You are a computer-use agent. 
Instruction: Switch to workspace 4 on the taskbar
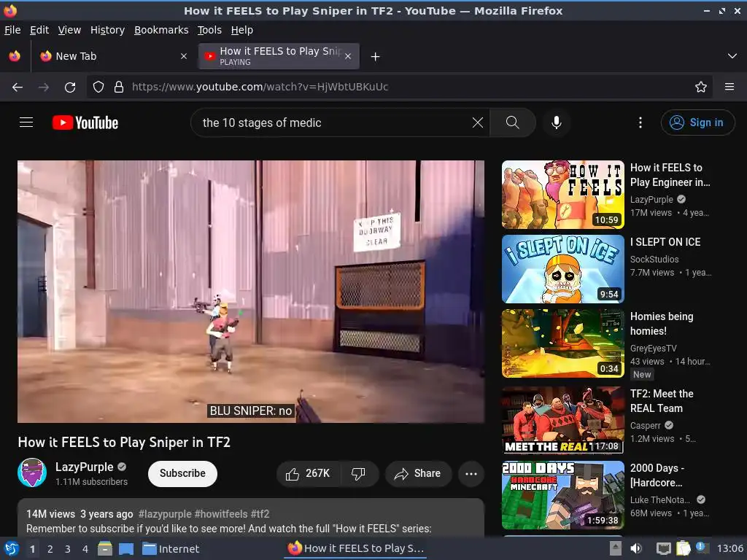pos(85,549)
